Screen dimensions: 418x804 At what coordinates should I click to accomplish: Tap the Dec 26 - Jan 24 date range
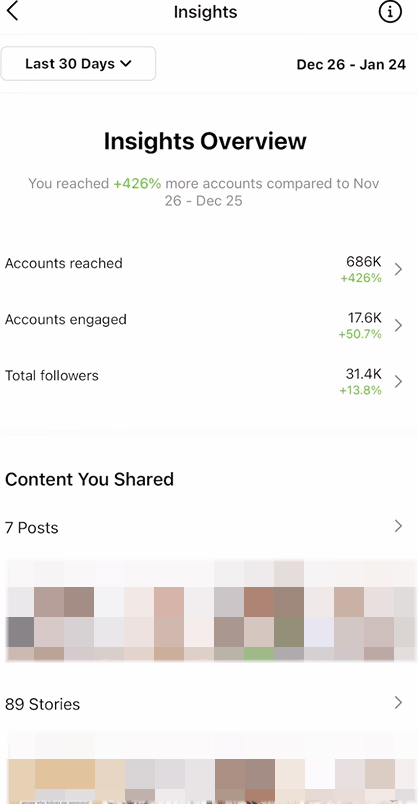tap(351, 65)
